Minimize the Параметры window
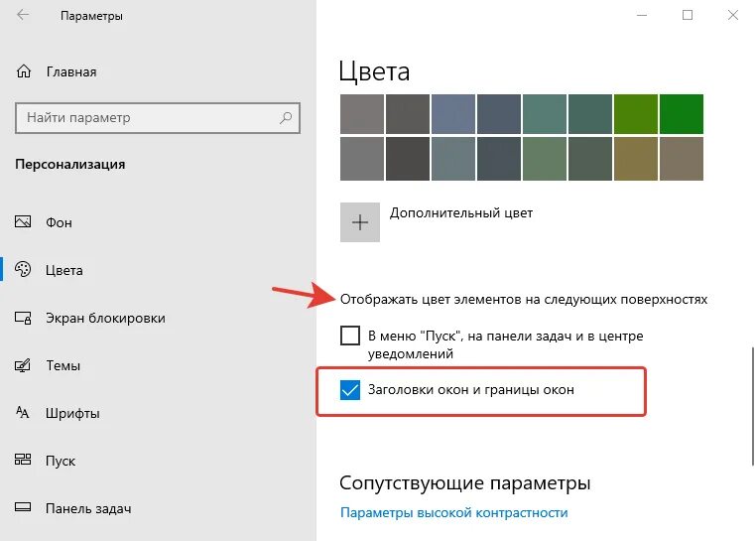Image resolution: width=756 pixels, height=541 pixels. [x=642, y=15]
